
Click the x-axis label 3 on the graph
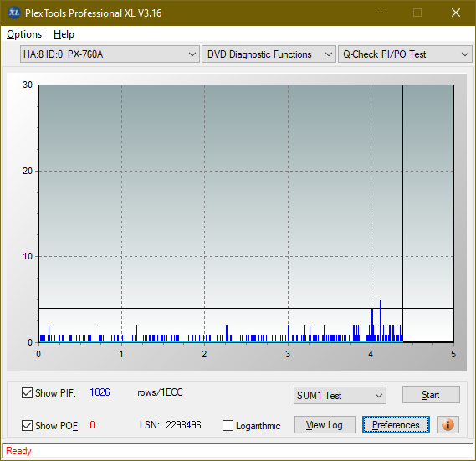[288, 354]
